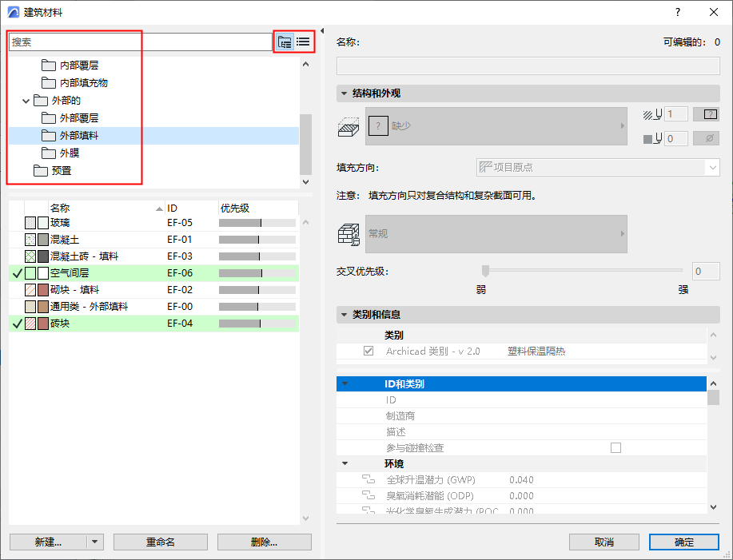
Task: Click priority bar of 砖块 row
Action: (x=257, y=324)
